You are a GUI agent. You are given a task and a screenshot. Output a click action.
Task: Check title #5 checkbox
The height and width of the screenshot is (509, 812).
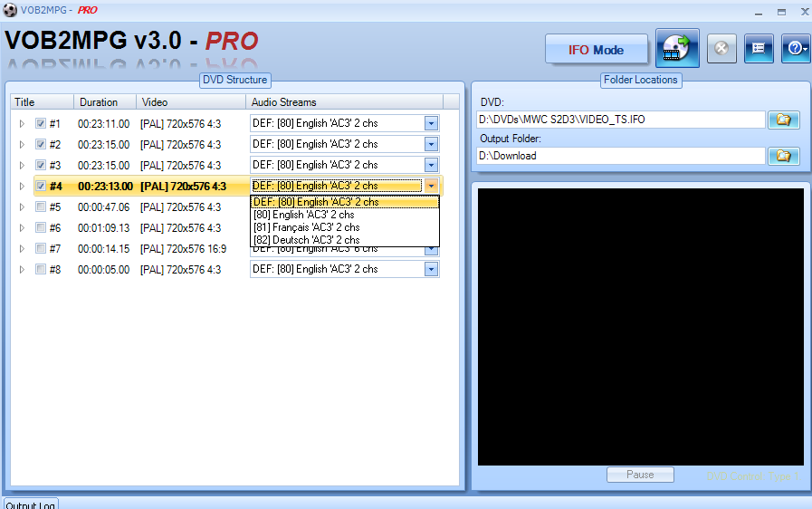pyautogui.click(x=41, y=206)
